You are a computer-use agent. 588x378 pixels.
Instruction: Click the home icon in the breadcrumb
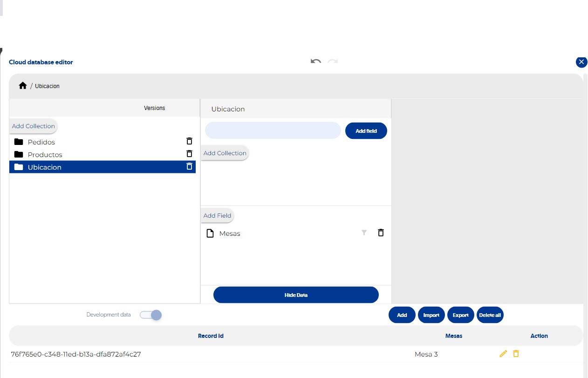click(x=23, y=85)
